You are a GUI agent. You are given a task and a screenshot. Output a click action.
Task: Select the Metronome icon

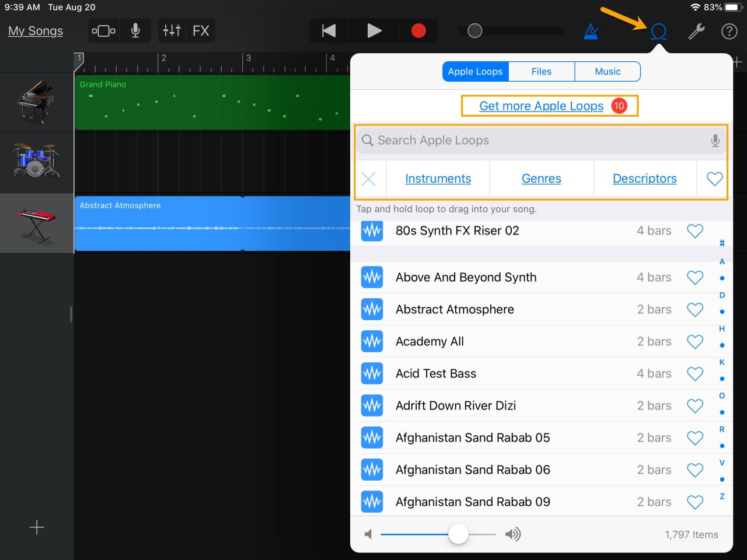tap(590, 31)
